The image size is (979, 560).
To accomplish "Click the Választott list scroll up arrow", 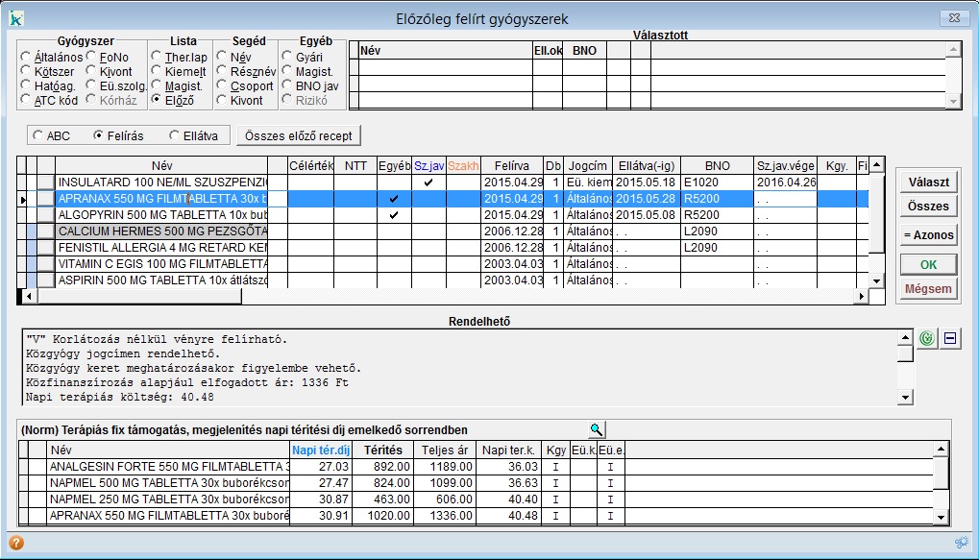I will coord(953,49).
